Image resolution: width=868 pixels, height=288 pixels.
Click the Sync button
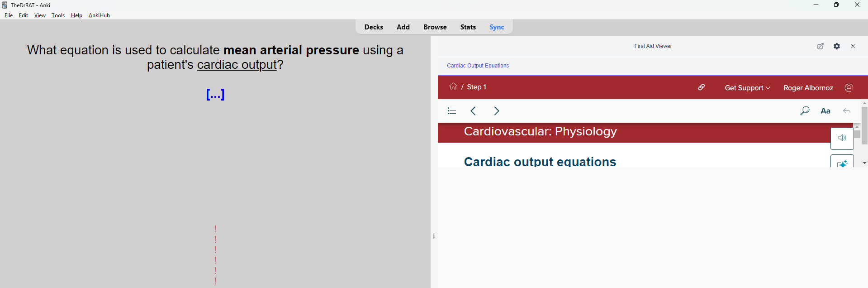(496, 27)
